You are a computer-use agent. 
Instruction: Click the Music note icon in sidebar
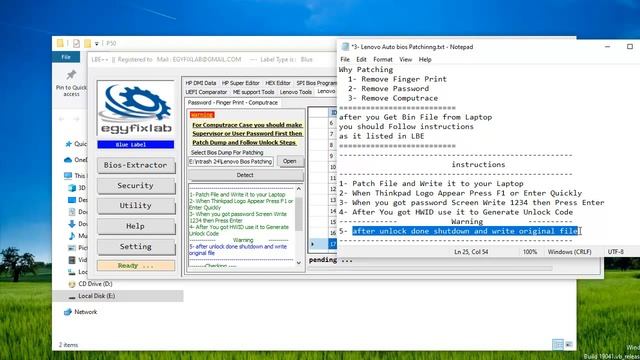pyautogui.click(x=72, y=236)
